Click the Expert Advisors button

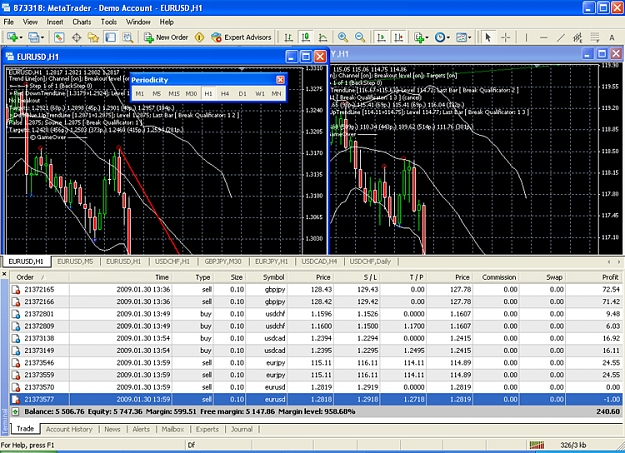[242, 37]
